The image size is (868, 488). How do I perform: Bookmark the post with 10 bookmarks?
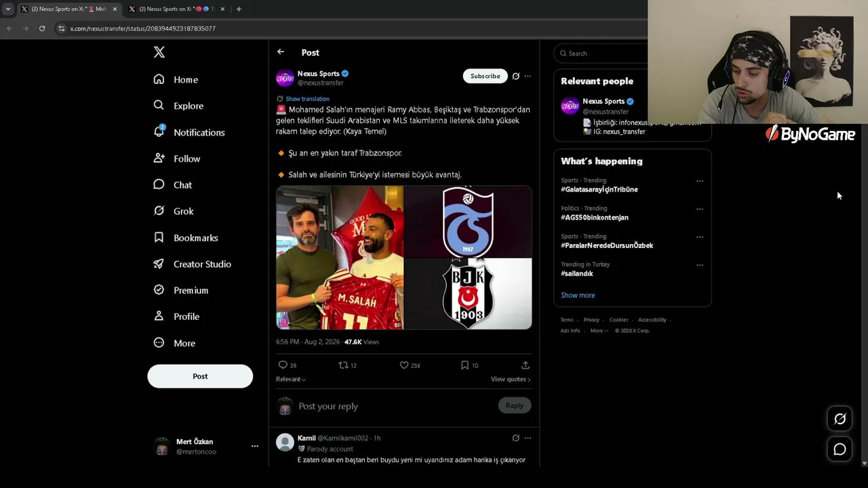click(465, 365)
